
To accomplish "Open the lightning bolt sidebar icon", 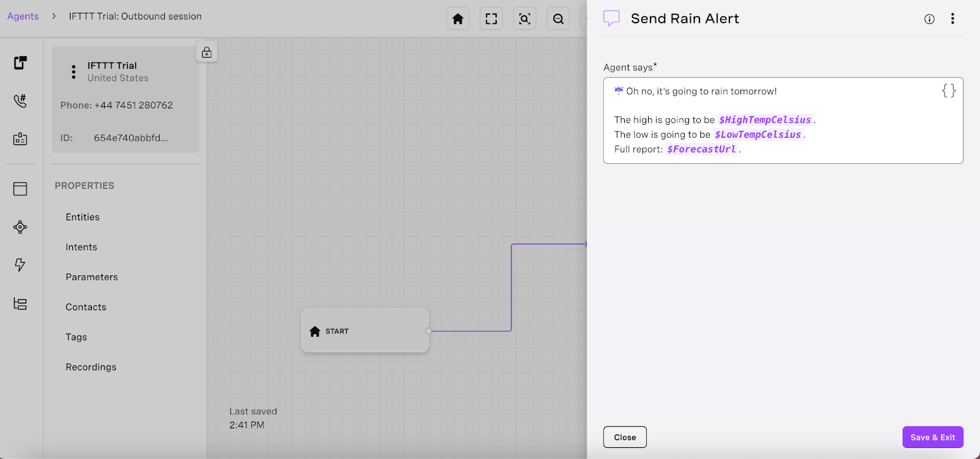I will tap(20, 265).
